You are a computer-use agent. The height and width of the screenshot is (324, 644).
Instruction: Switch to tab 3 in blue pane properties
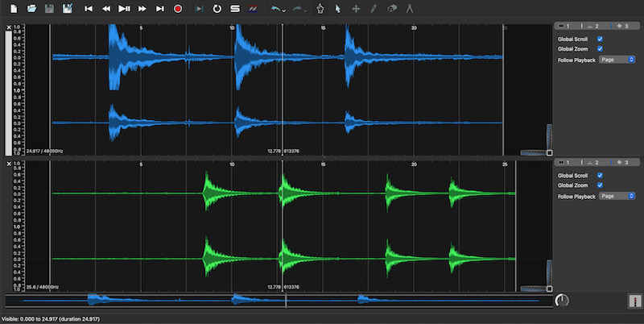click(622, 26)
